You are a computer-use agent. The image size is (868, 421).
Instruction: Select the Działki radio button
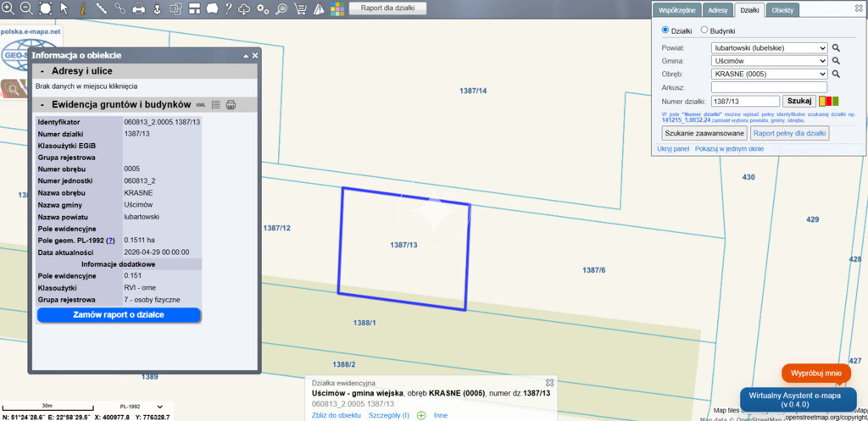tap(665, 30)
